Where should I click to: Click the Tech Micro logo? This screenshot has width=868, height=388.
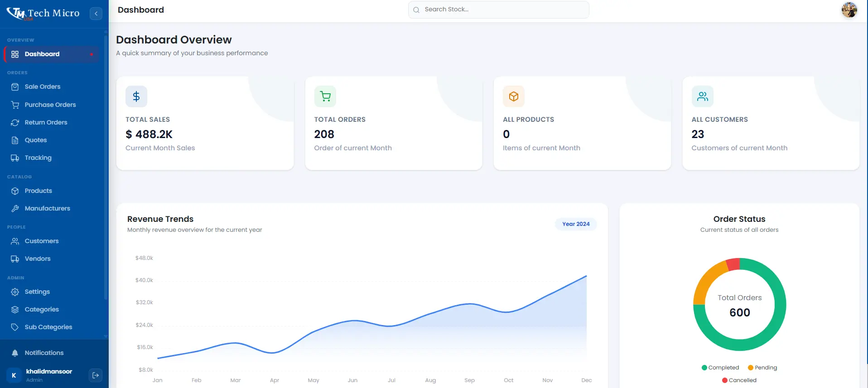tap(43, 14)
